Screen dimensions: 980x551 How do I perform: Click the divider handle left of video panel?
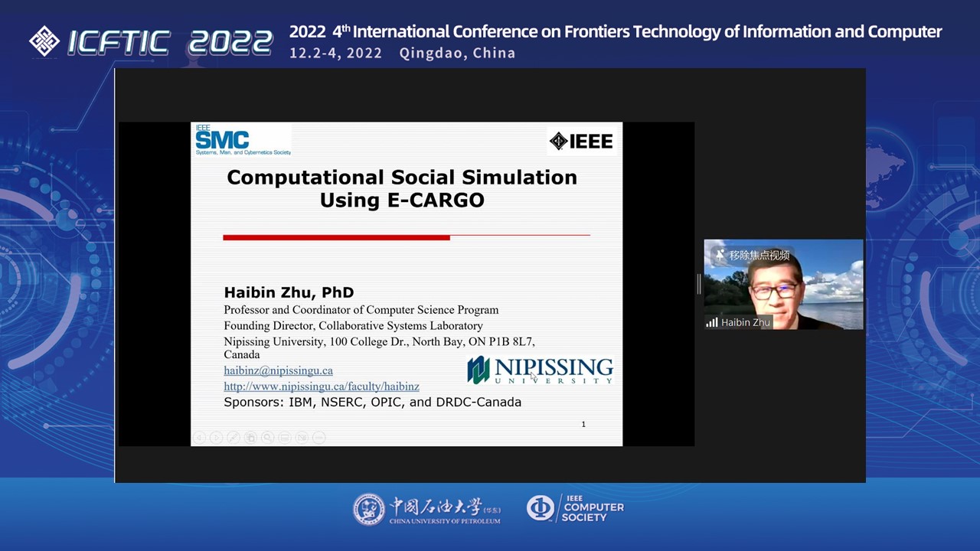(698, 284)
